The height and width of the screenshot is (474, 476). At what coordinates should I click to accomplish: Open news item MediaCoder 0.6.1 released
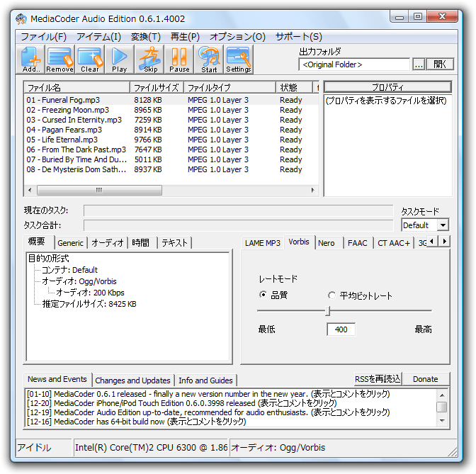point(208,394)
